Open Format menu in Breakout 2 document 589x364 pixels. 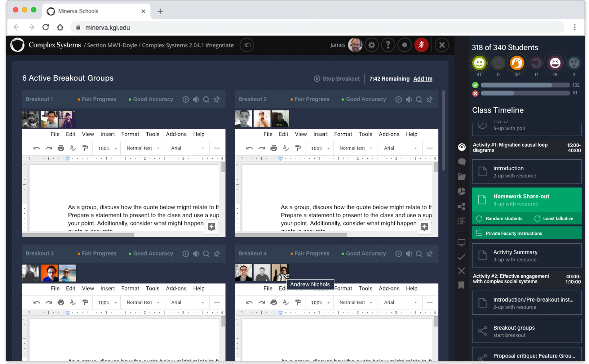tap(343, 134)
